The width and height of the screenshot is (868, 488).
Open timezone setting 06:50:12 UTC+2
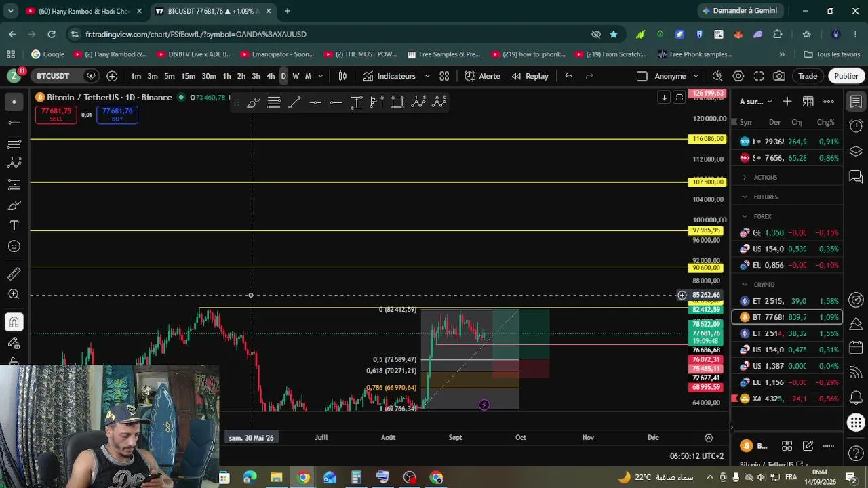[x=696, y=456]
